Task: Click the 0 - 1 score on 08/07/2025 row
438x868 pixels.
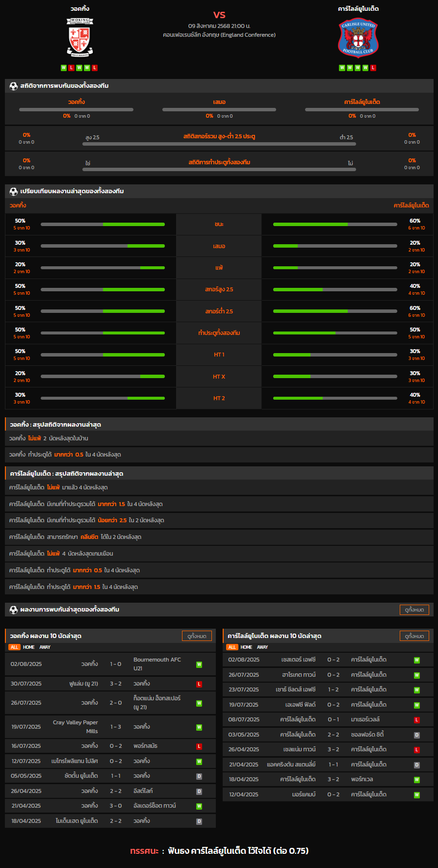Action: point(334,719)
